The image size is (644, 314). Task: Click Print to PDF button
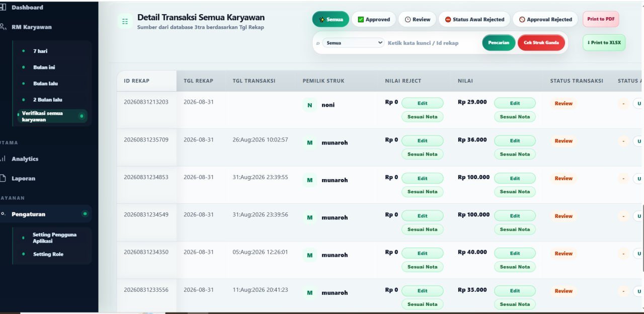(x=601, y=19)
